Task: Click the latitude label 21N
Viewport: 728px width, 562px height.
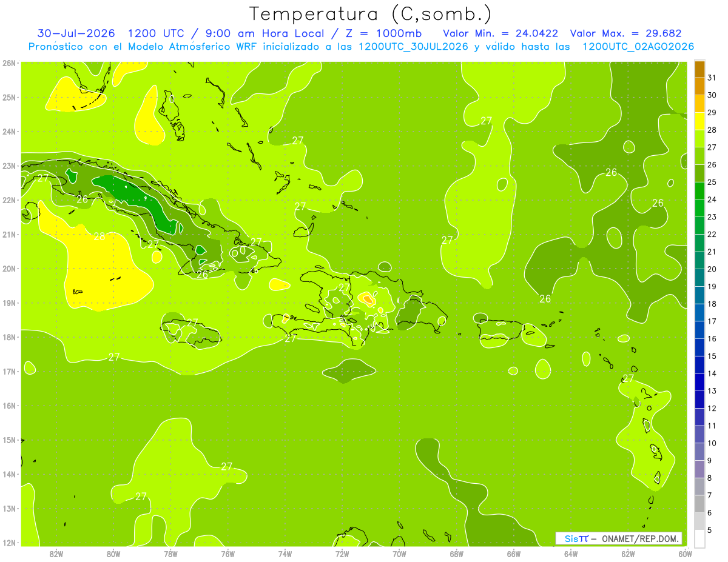Action: [x=9, y=234]
